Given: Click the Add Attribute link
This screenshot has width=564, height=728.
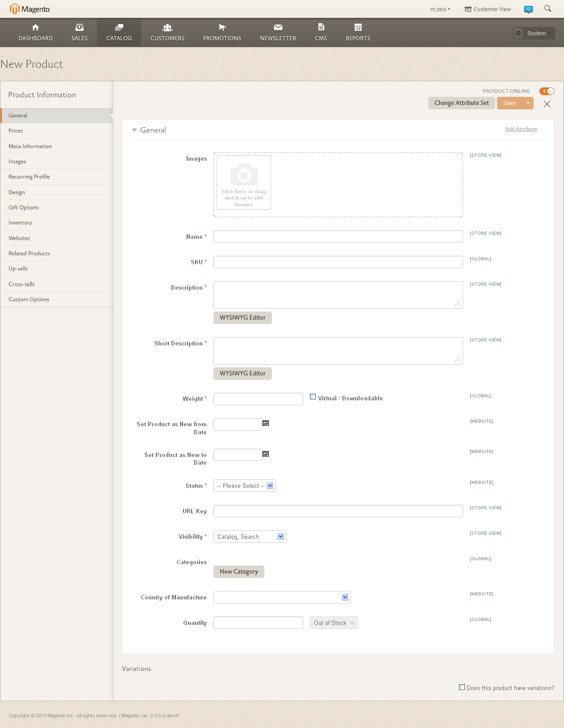Looking at the screenshot, I should pos(521,129).
